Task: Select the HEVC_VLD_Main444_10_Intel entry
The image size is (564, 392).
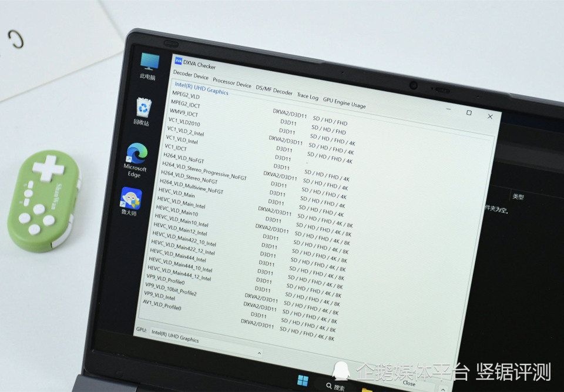Action: click(x=180, y=265)
